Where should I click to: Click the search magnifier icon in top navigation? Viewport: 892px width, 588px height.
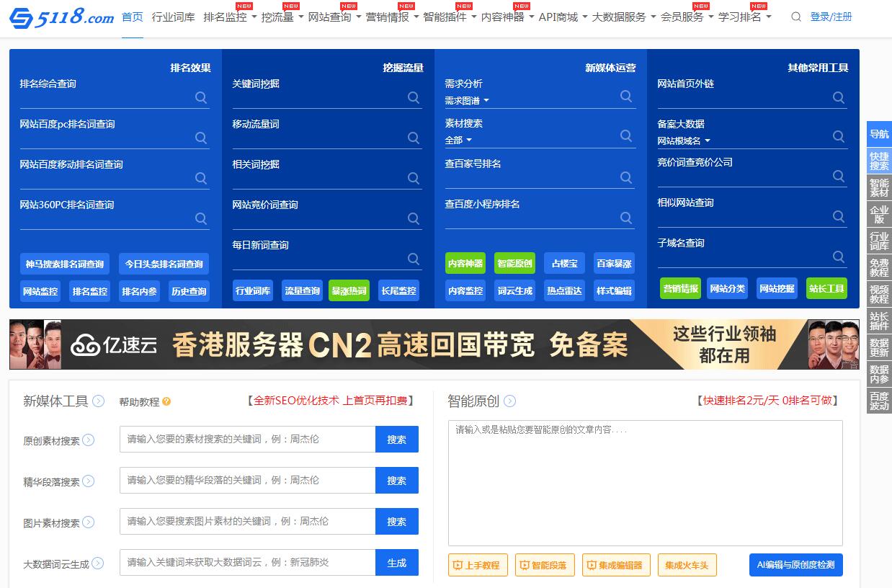pos(795,17)
